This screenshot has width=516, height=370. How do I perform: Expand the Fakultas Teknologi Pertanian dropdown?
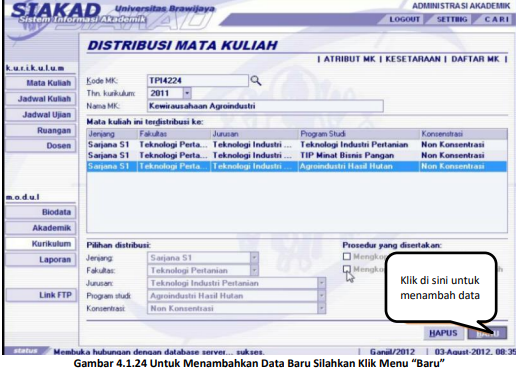pos(254,270)
